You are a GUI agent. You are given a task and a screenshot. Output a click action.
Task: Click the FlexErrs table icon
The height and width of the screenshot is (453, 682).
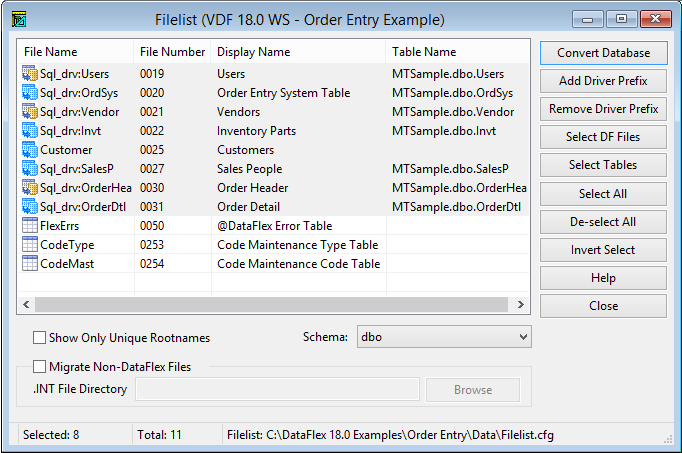[x=29, y=226]
